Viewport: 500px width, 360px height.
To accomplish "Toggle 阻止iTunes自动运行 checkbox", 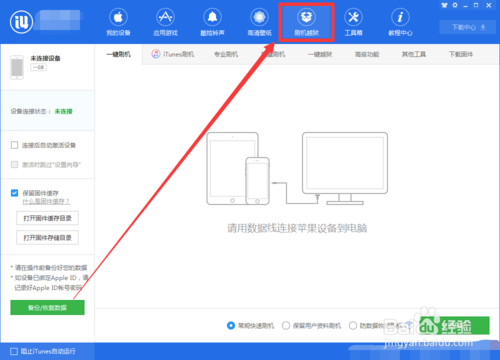I will point(14,351).
